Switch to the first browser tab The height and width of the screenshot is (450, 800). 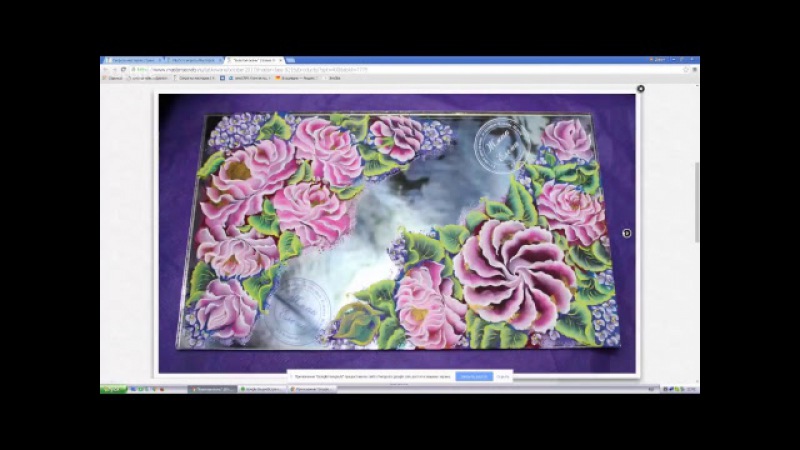[132, 60]
